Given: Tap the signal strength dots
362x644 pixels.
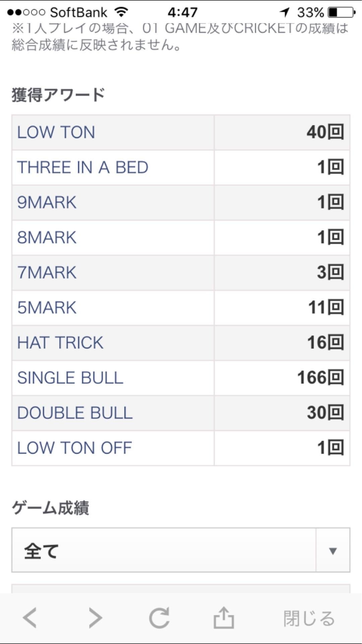Looking at the screenshot, I should [26, 12].
